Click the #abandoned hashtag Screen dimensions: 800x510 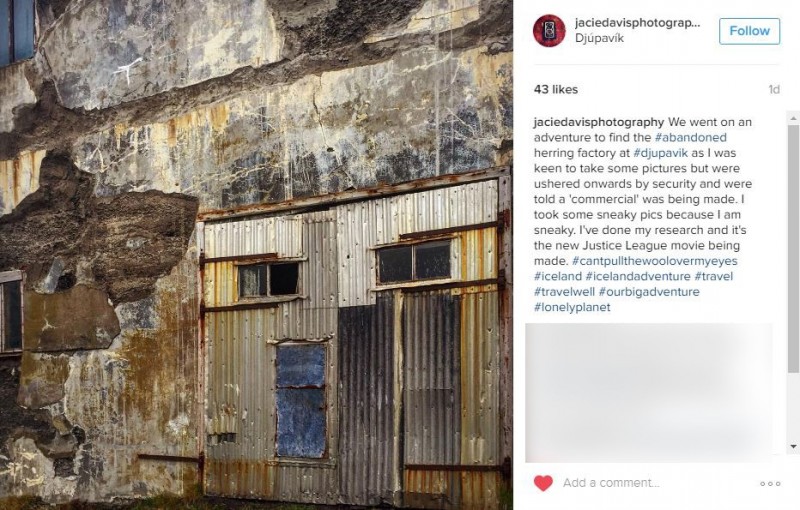[x=690, y=137]
